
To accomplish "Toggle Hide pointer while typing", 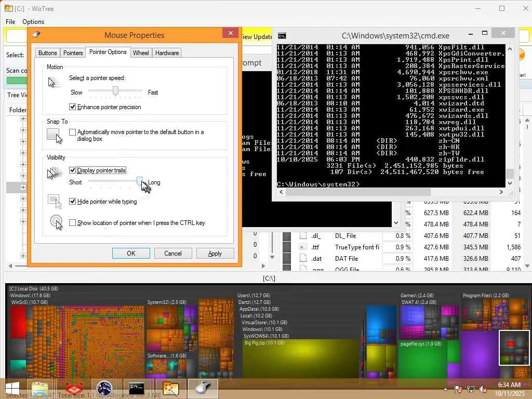I will click(x=72, y=201).
